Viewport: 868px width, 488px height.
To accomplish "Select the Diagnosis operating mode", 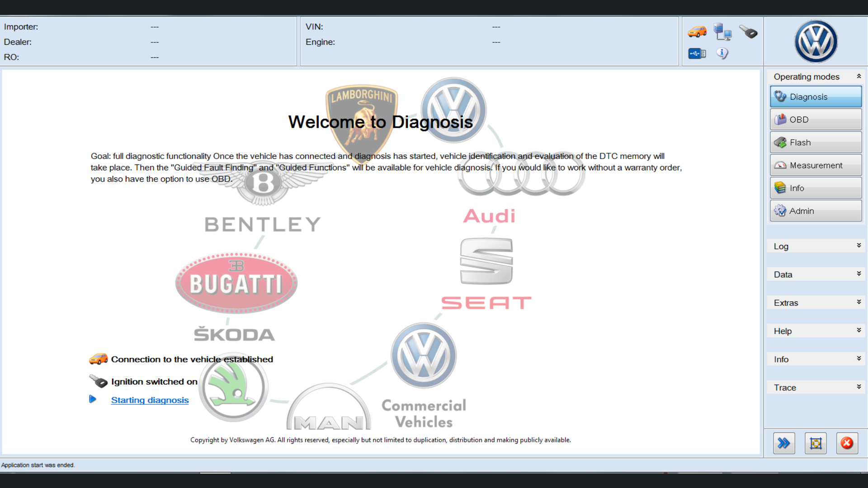I will (x=816, y=97).
